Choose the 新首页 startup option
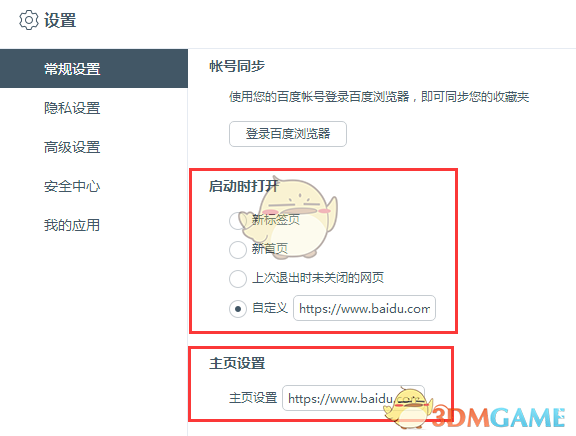The image size is (576, 436). click(x=238, y=250)
